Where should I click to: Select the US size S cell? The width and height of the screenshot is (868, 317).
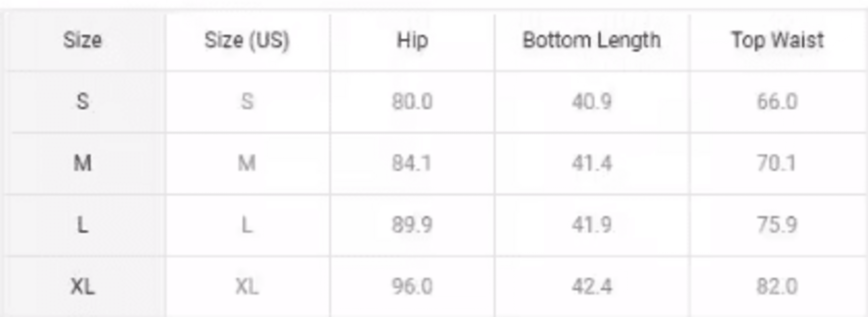pyautogui.click(x=247, y=102)
